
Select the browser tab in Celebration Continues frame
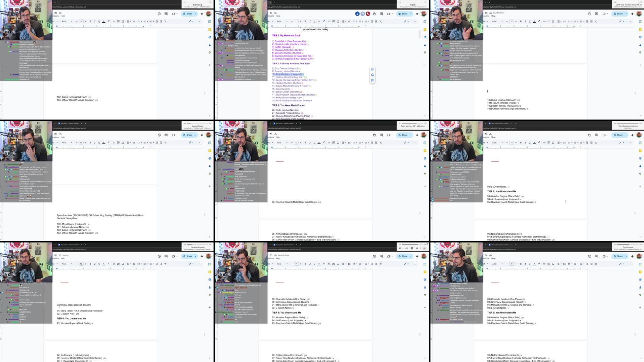(501, 124)
